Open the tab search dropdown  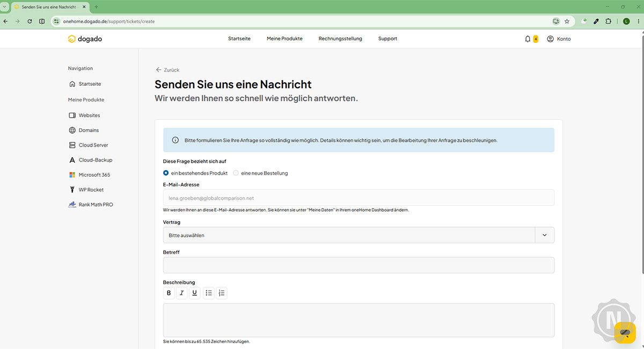[x=5, y=7]
